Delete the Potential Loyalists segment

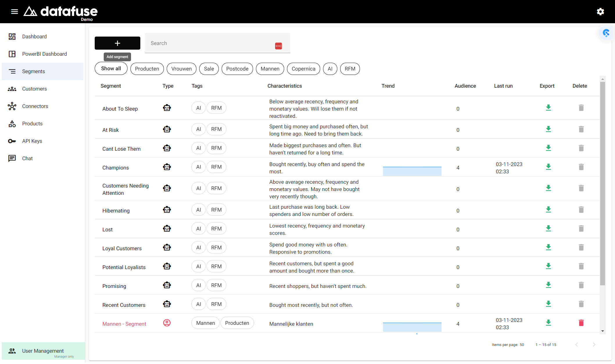click(581, 266)
